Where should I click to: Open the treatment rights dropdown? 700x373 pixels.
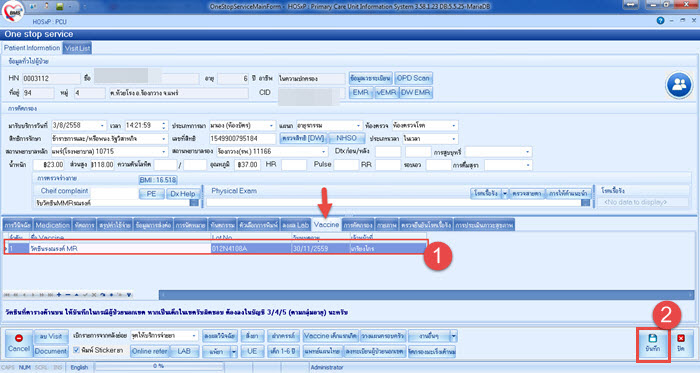(x=164, y=139)
